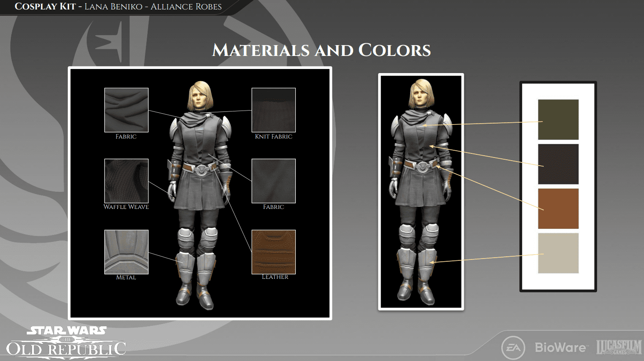The width and height of the screenshot is (644, 361).
Task: Click the light beige metal color swatch
Action: [x=558, y=253]
